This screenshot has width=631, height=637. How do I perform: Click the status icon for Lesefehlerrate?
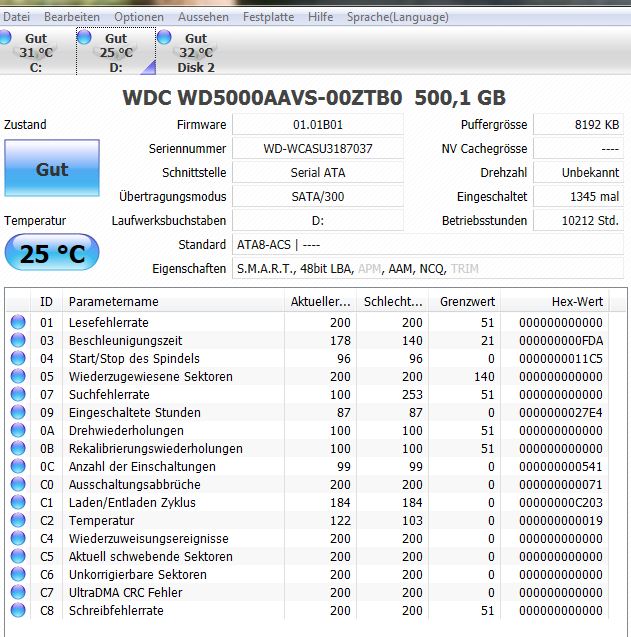click(18, 322)
